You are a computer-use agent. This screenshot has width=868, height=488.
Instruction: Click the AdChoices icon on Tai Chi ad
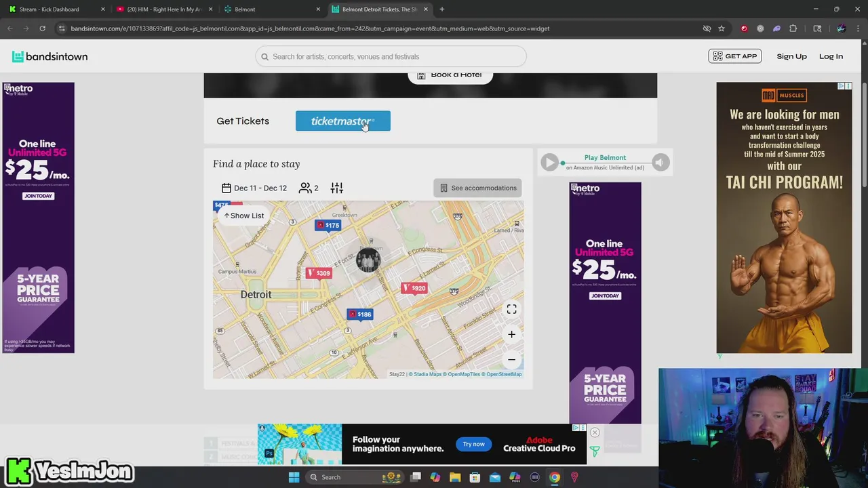(x=842, y=86)
